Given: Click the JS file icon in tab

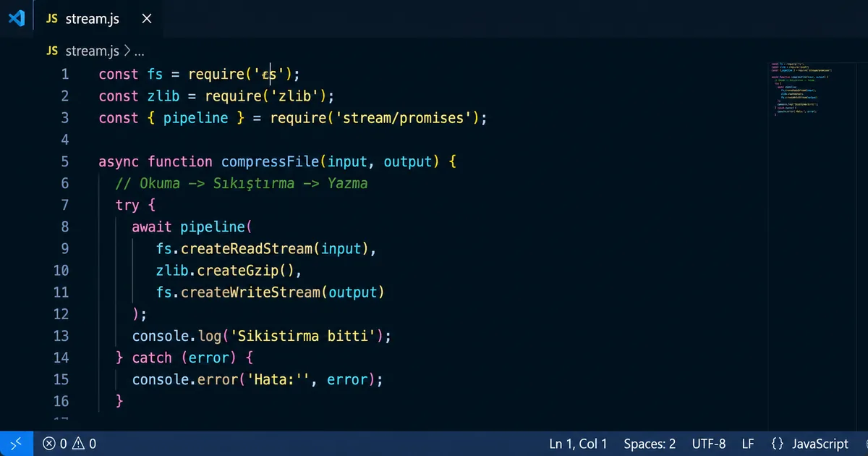Looking at the screenshot, I should [52, 19].
